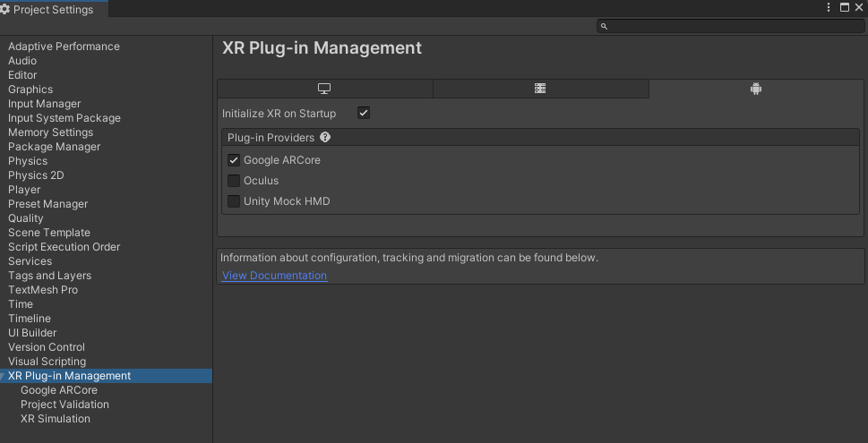Viewport: 868px width, 443px height.
Task: Click the search magnifier icon
Action: (604, 26)
